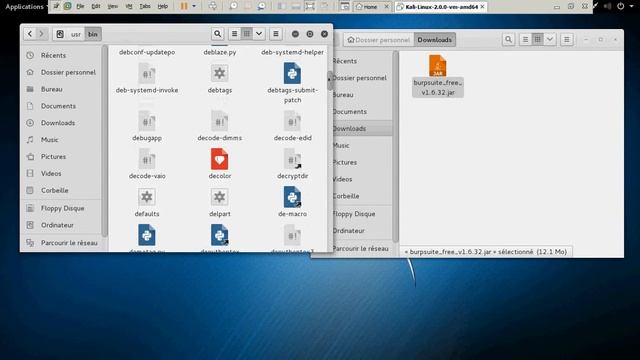Image resolution: width=640 pixels, height=360 pixels.
Task: Open the VMware Help menu
Action: pos(162,7)
